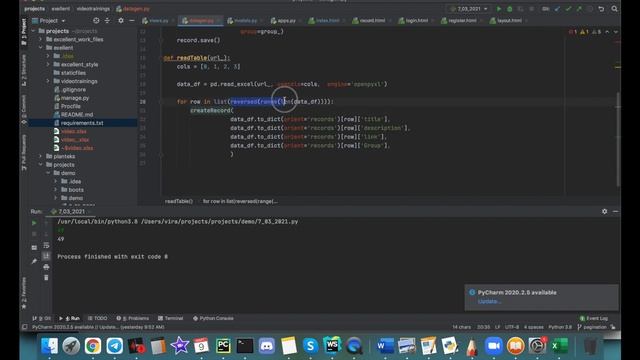This screenshot has height=360, width=640.
Task: Switch to the record.html editor tab
Action: coord(372,20)
